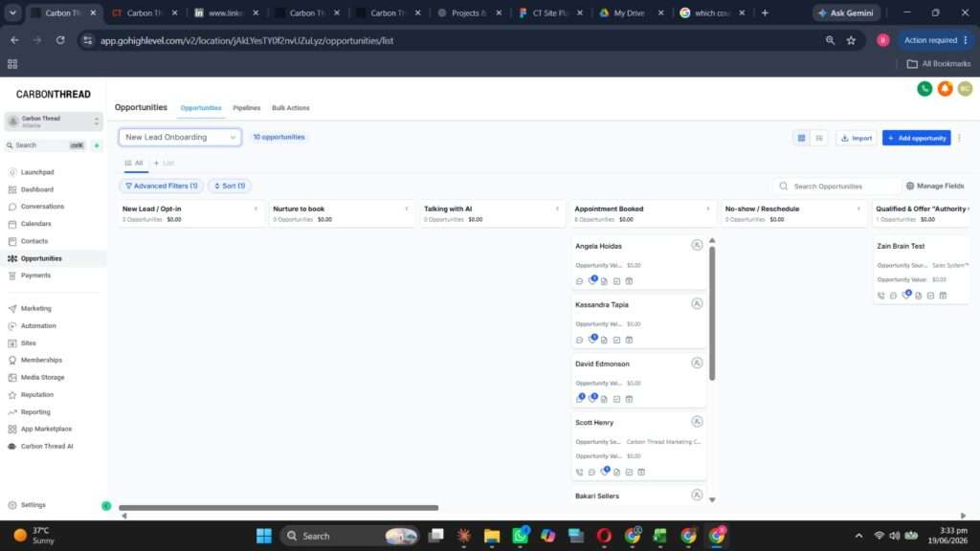
Task: Open the Windows Start menu
Action: pos(264,536)
